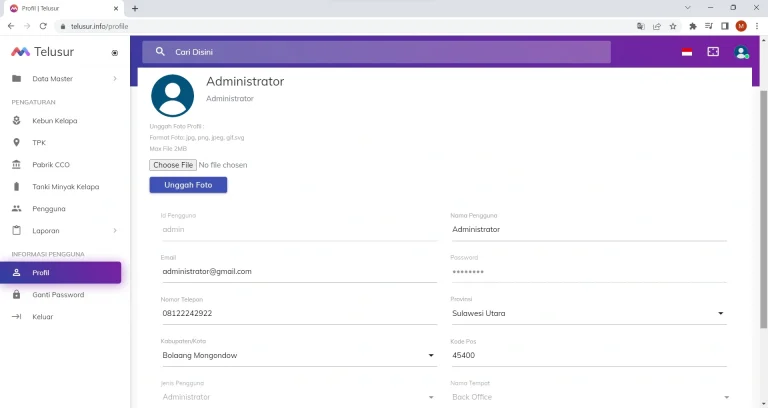Click the Pabrik CCO building icon

pyautogui.click(x=16, y=165)
